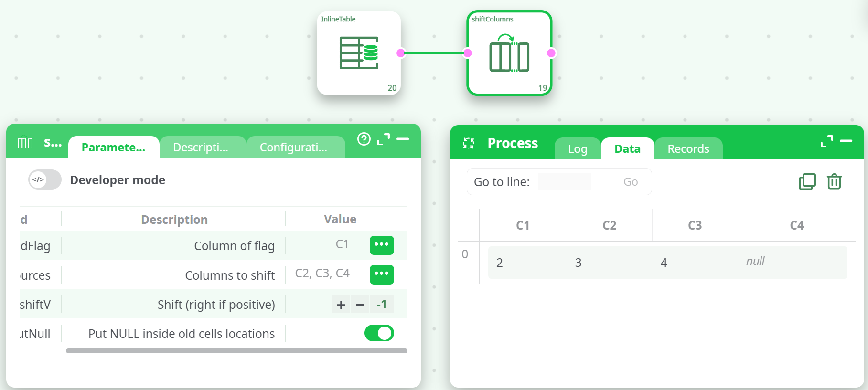This screenshot has height=390, width=868.
Task: Click the Process refresh icon
Action: click(469, 143)
